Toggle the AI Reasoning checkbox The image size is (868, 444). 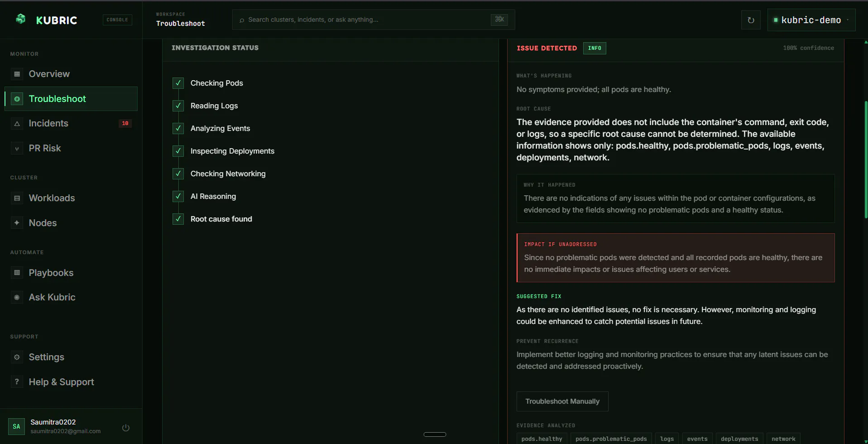[178, 196]
